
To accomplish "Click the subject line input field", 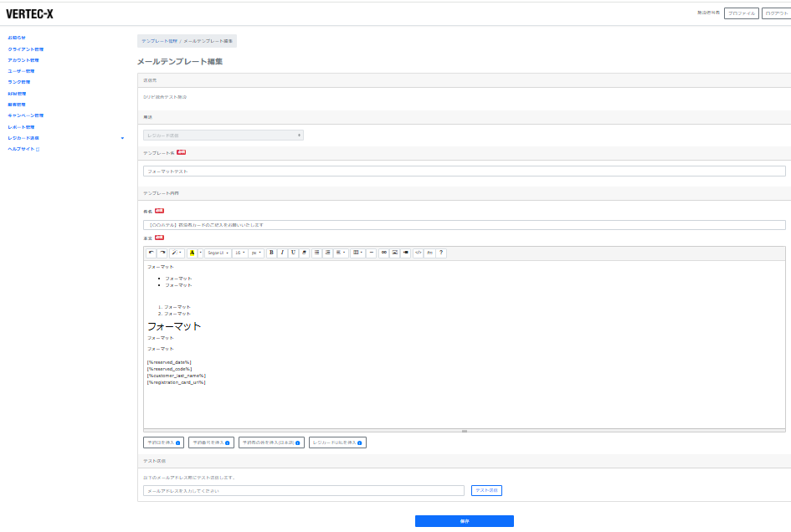I will (464, 225).
